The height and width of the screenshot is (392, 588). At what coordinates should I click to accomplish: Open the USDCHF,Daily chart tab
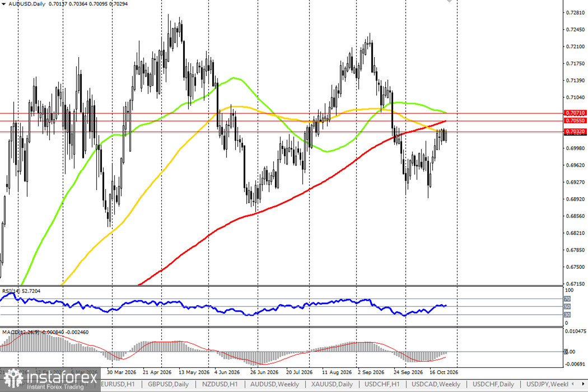tap(493, 384)
